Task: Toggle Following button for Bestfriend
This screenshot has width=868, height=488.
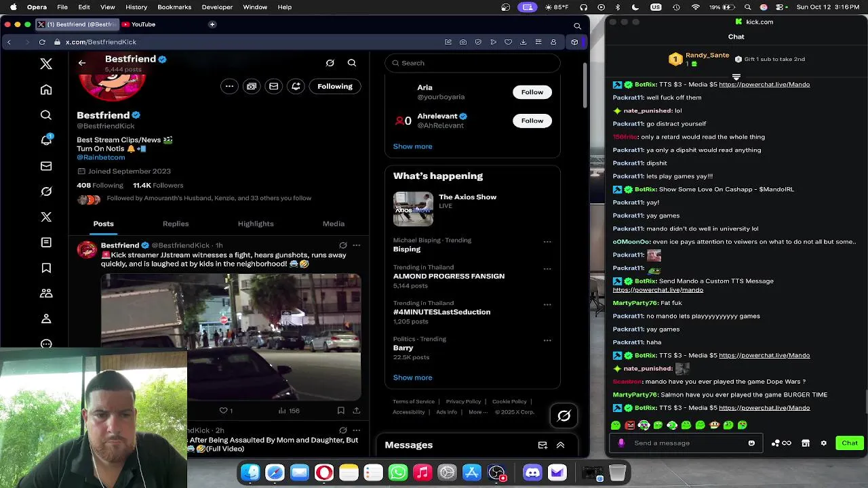Action: click(335, 86)
